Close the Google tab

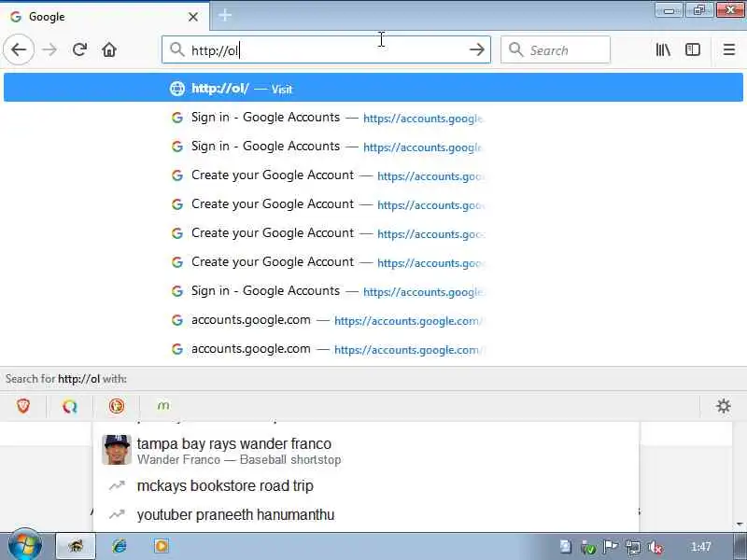click(x=193, y=17)
